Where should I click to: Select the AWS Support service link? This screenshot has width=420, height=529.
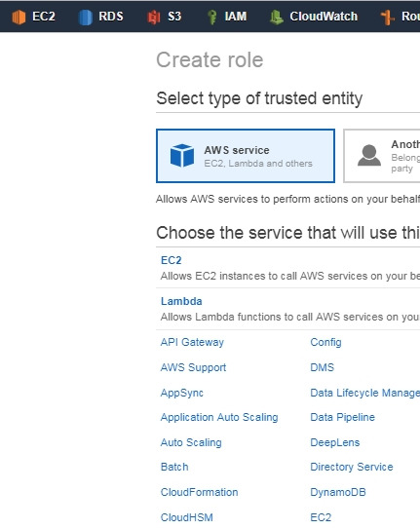point(193,367)
